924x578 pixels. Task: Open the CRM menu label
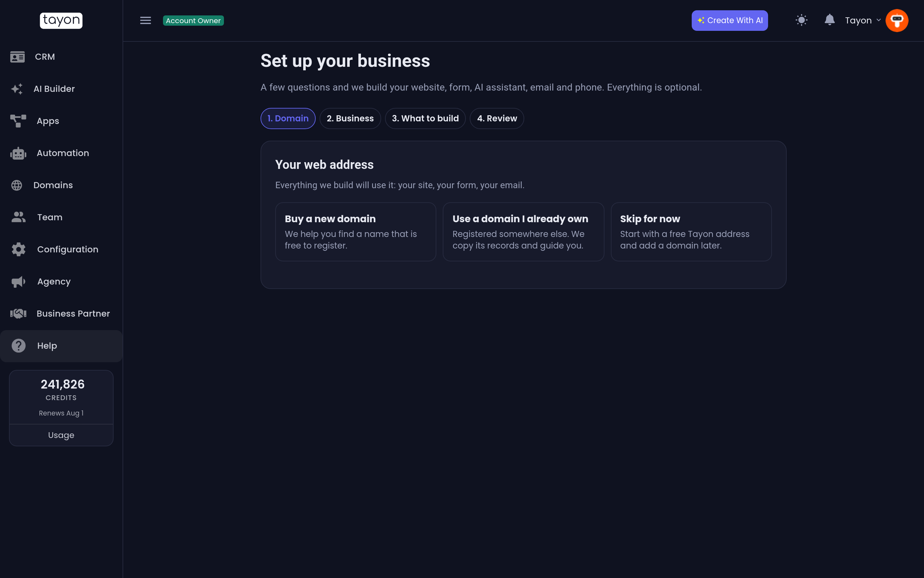[45, 57]
